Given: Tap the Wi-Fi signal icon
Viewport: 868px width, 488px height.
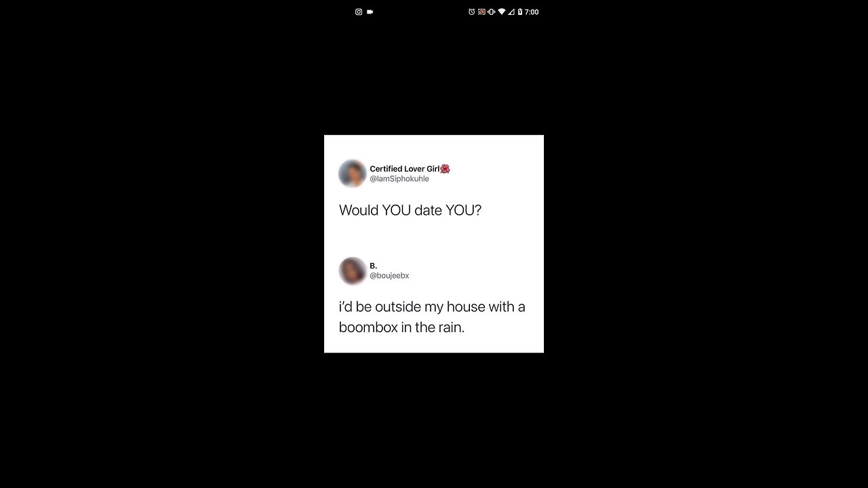Looking at the screenshot, I should pos(502,12).
